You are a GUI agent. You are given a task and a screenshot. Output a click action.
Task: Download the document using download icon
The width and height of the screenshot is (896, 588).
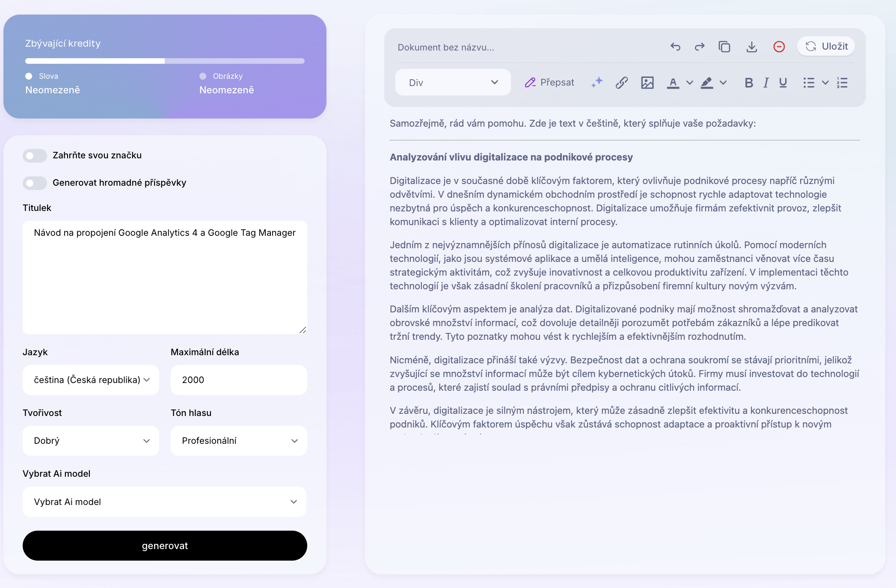[x=752, y=47]
